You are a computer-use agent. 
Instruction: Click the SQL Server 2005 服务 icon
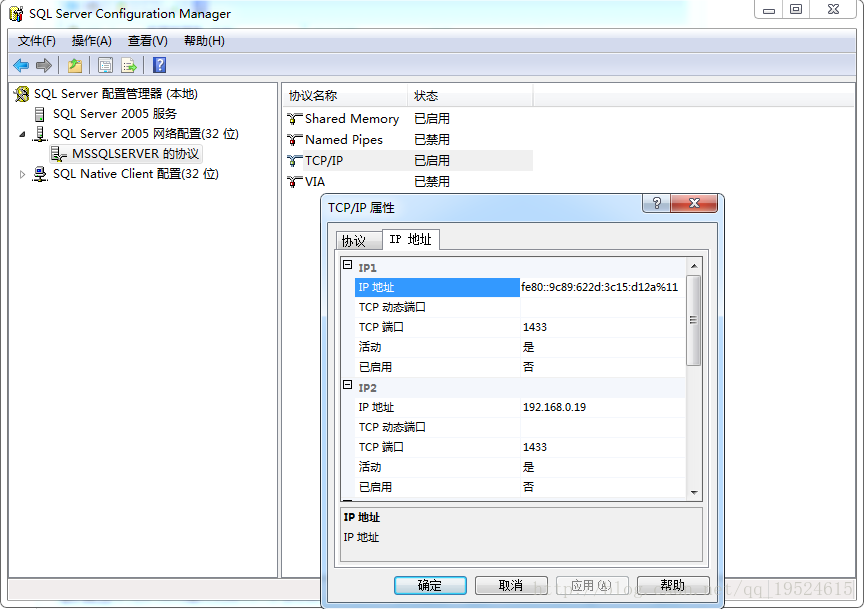(40, 114)
